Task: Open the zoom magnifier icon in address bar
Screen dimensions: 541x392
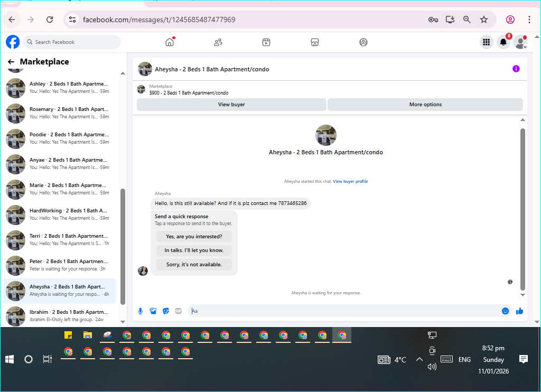Action: click(467, 20)
